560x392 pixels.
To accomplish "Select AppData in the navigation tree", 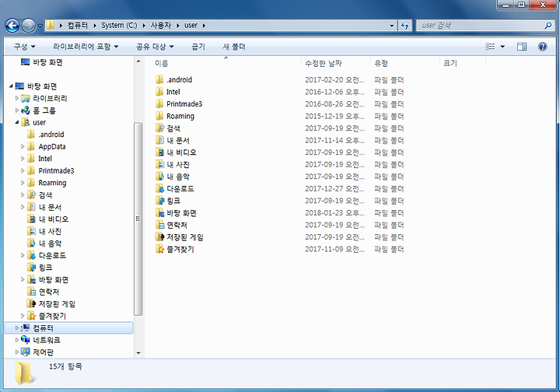I will coord(52,146).
